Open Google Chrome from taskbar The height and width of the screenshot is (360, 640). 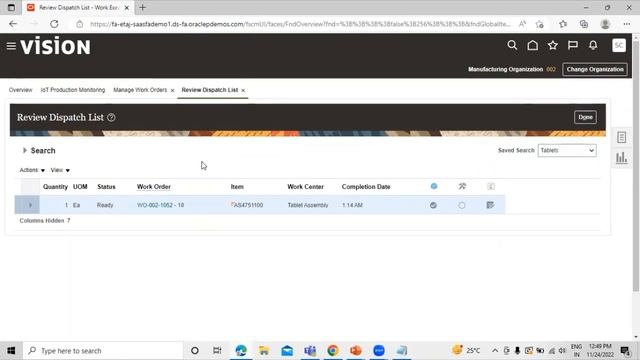(333, 351)
